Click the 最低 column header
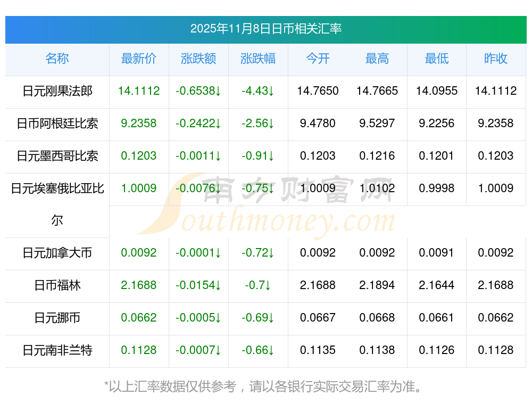This screenshot has height=403, width=532. click(437, 59)
